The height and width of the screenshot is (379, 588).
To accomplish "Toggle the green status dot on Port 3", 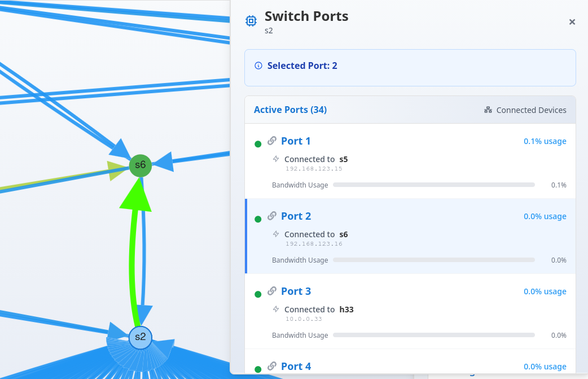I will (258, 294).
